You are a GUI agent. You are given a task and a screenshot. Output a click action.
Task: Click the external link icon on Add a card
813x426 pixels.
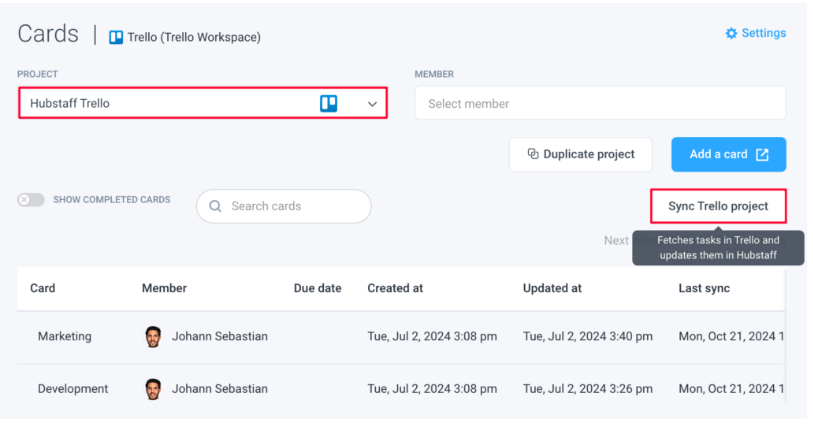point(762,154)
